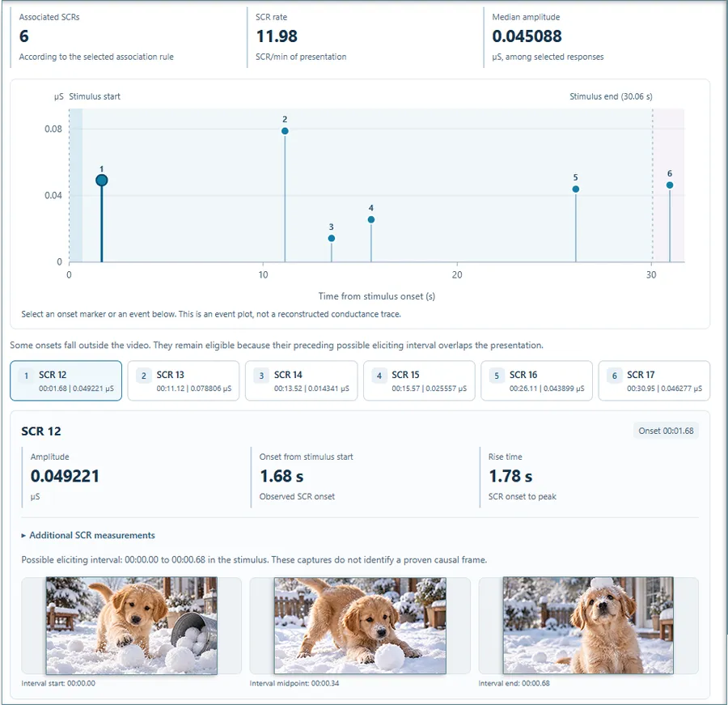Click onset marker 5 on the plot

click(x=576, y=189)
